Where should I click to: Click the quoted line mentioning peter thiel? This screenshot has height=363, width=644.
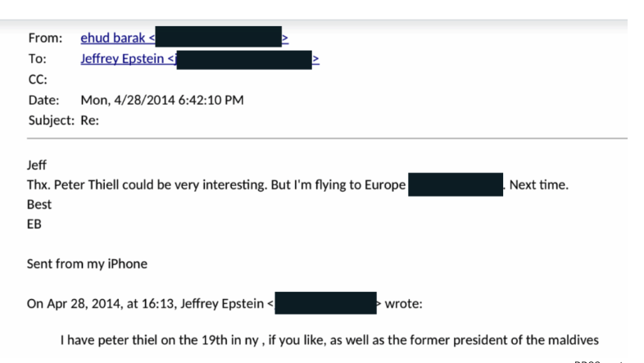pyautogui.click(x=329, y=340)
